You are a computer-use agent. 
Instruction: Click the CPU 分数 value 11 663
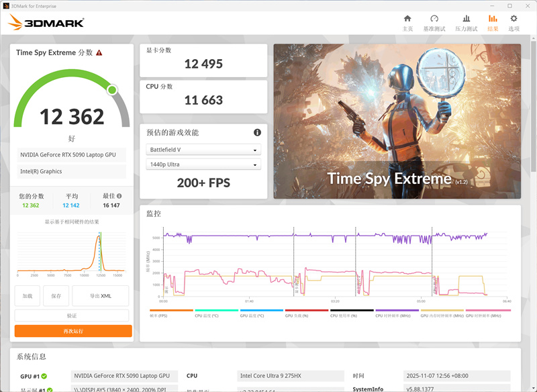point(203,100)
